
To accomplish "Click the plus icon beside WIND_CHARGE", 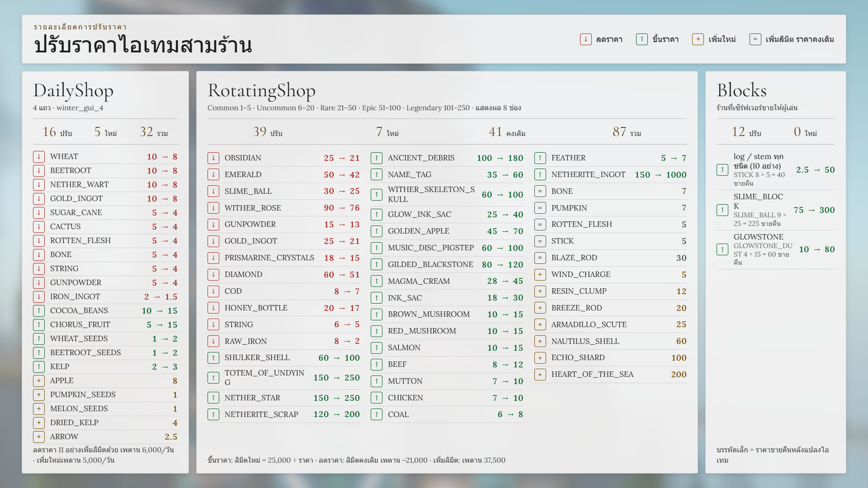I will pyautogui.click(x=540, y=275).
